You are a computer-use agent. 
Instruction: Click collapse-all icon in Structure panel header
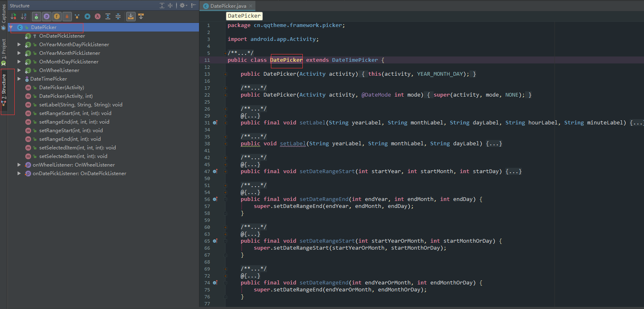[170, 5]
